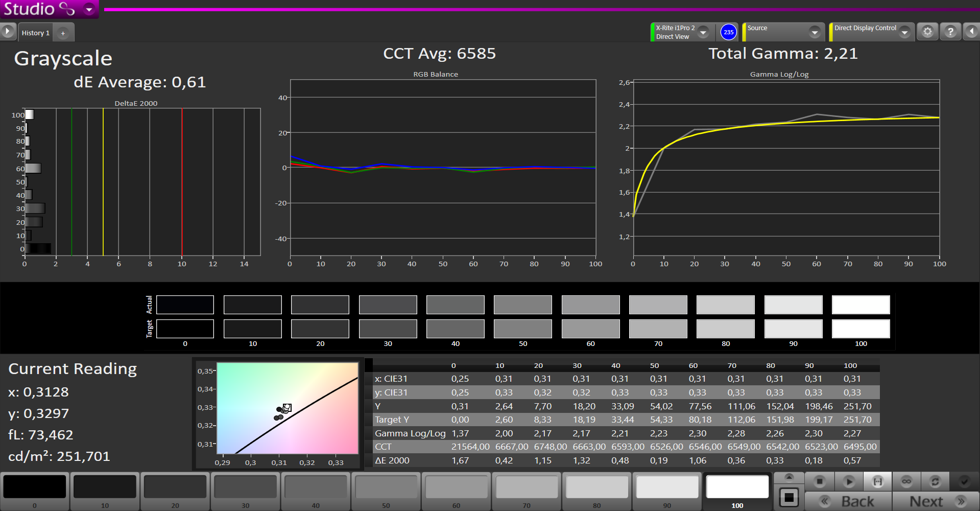Screen dimensions: 980x511
Task: Select the 10 percent grayscale button
Action: point(105,491)
